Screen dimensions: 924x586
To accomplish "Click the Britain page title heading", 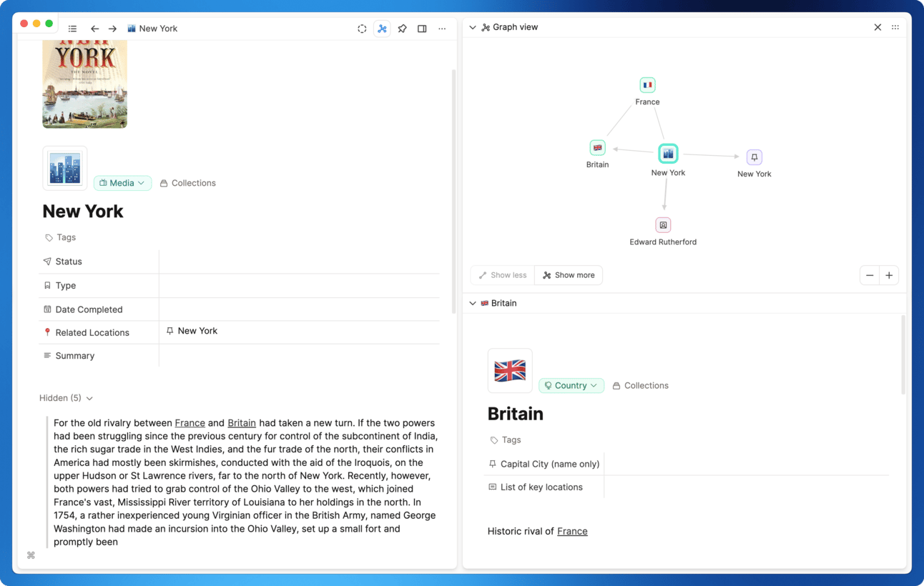I will coord(516,414).
